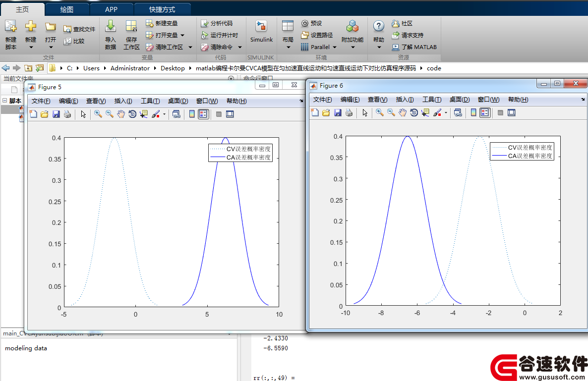Open 文件(F) menu in Figure 5
The image size is (588, 381).
click(x=41, y=101)
